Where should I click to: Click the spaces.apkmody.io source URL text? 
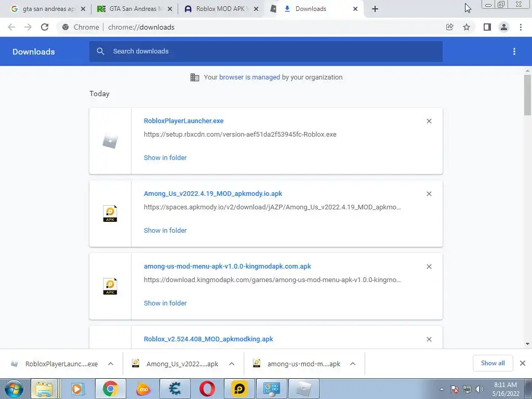pyautogui.click(x=272, y=207)
